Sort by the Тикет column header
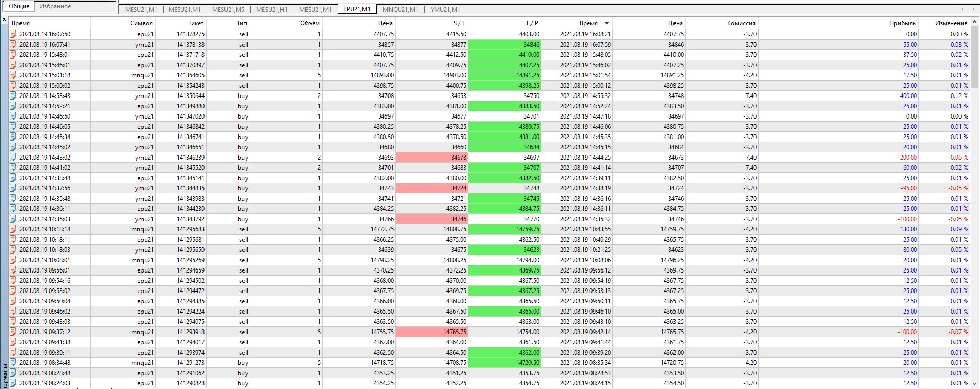This screenshot has width=980, height=389. (196, 23)
